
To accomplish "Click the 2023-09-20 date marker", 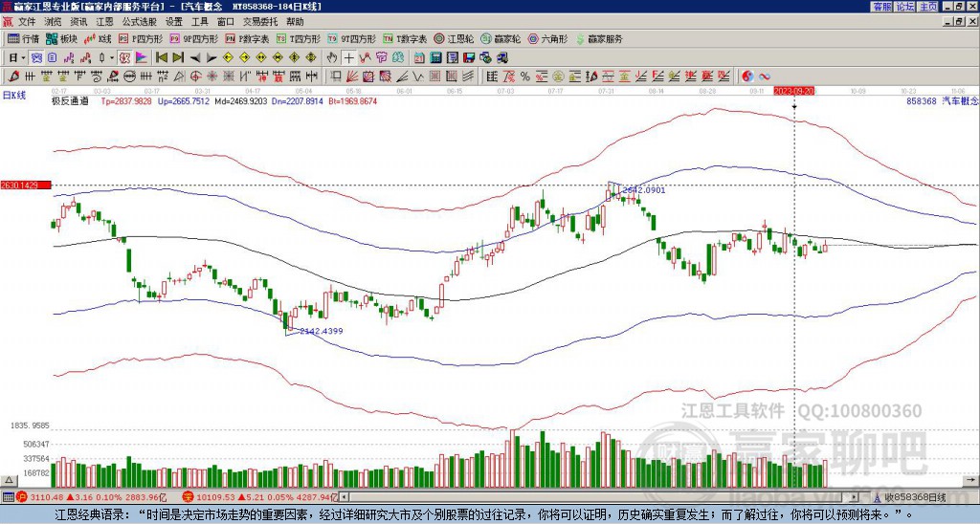I will pyautogui.click(x=793, y=91).
